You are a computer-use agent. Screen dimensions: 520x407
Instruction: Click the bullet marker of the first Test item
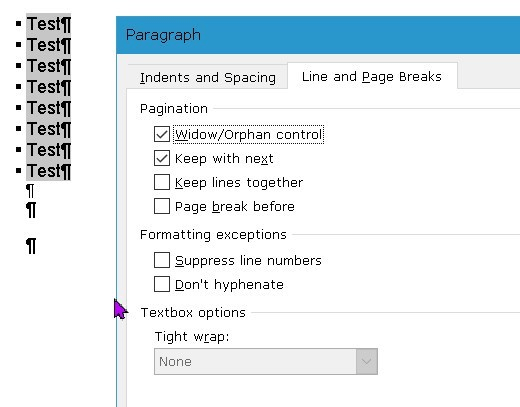pos(19,24)
